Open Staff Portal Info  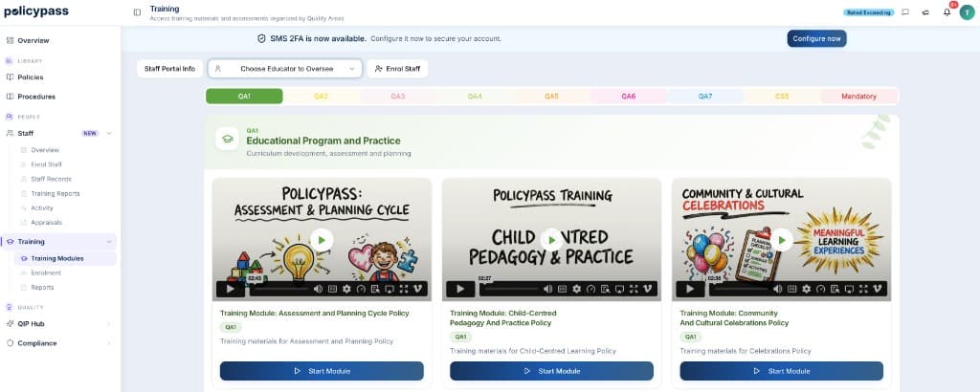point(170,69)
